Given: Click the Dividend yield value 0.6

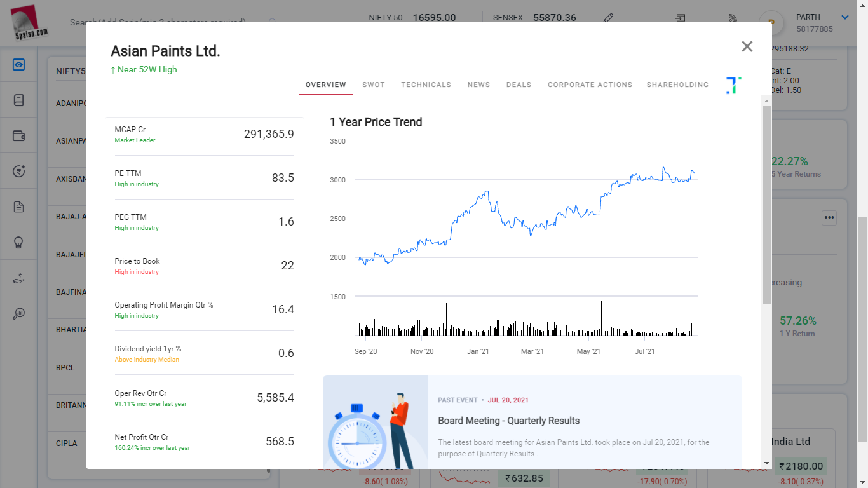Looking at the screenshot, I should pos(286,353).
